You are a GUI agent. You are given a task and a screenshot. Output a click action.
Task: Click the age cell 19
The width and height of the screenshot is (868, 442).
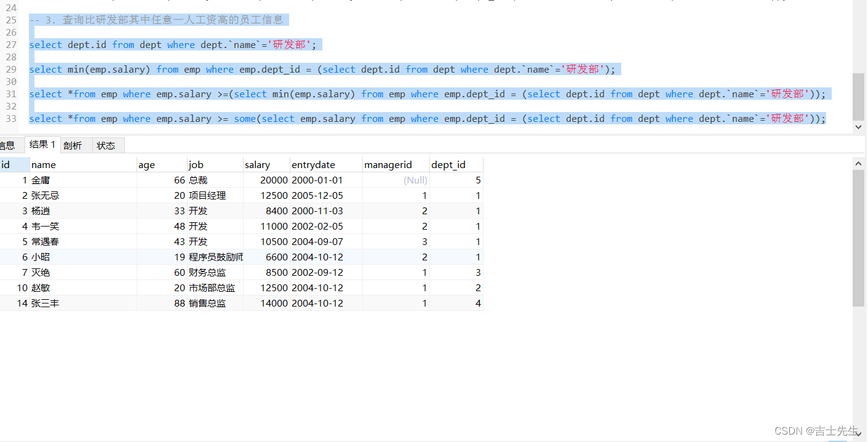[162, 257]
